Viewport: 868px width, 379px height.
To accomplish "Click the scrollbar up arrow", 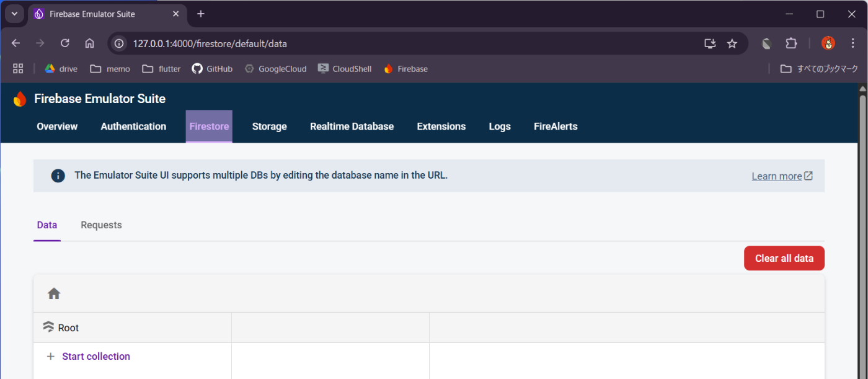I will point(862,88).
